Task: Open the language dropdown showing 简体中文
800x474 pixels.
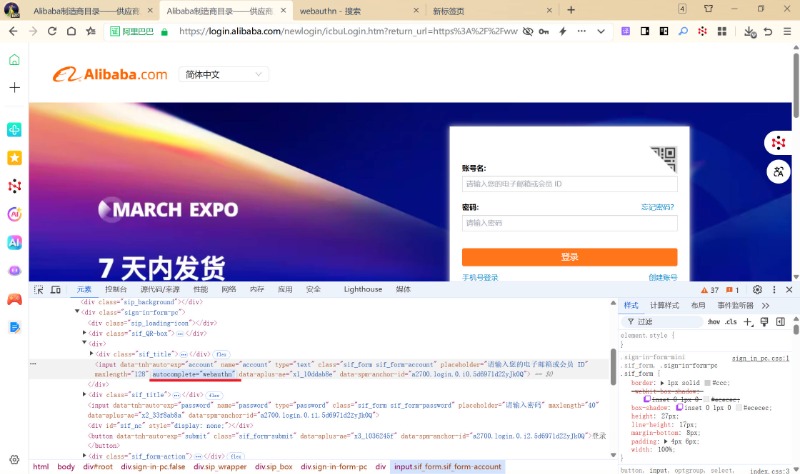Action: pyautogui.click(x=223, y=74)
